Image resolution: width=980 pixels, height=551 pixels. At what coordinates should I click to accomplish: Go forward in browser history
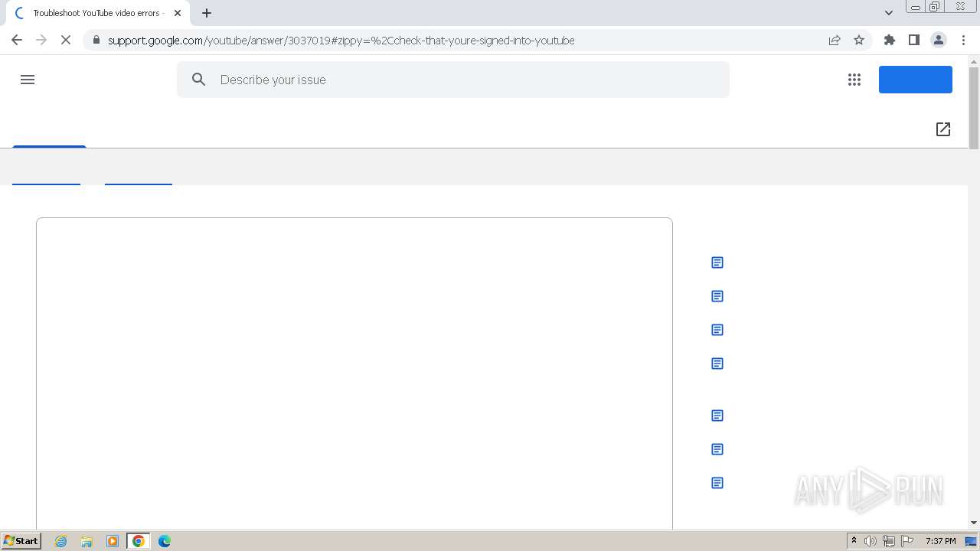point(41,40)
